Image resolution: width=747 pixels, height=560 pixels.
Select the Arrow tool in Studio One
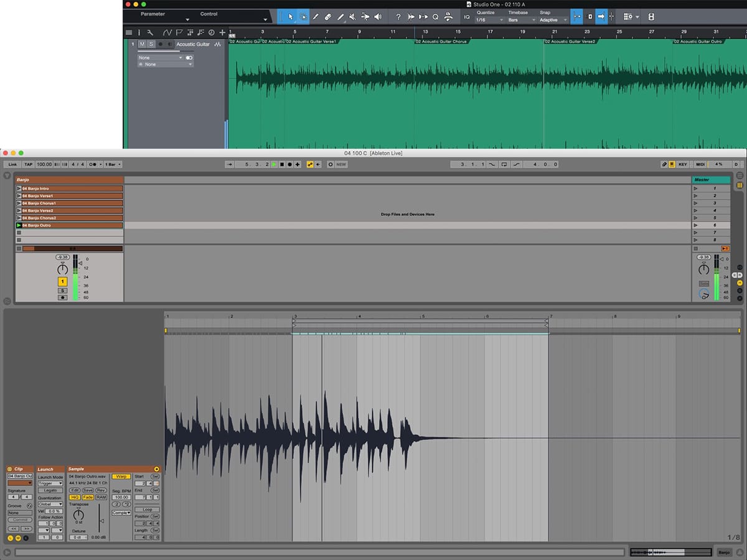(x=290, y=17)
